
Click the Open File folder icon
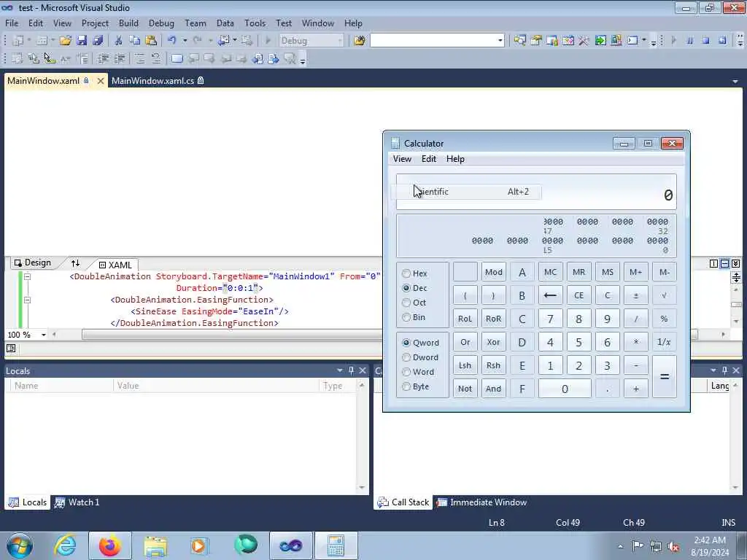click(x=65, y=41)
